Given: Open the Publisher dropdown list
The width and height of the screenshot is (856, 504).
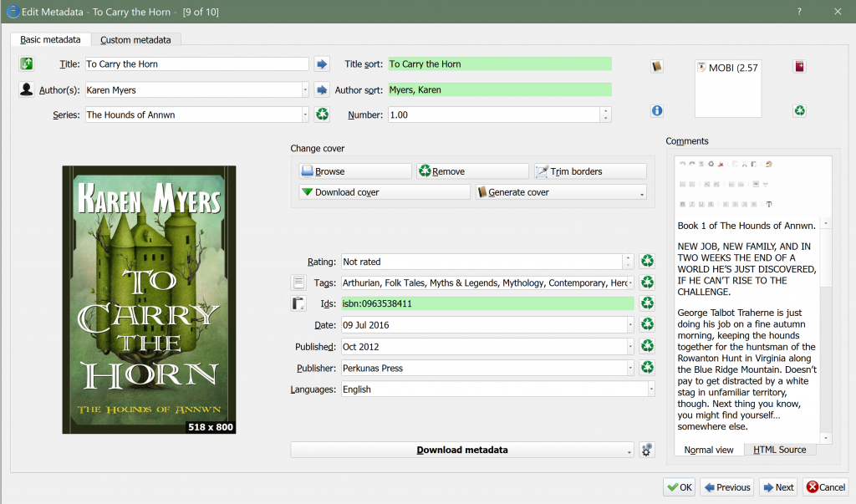Looking at the screenshot, I should point(629,368).
